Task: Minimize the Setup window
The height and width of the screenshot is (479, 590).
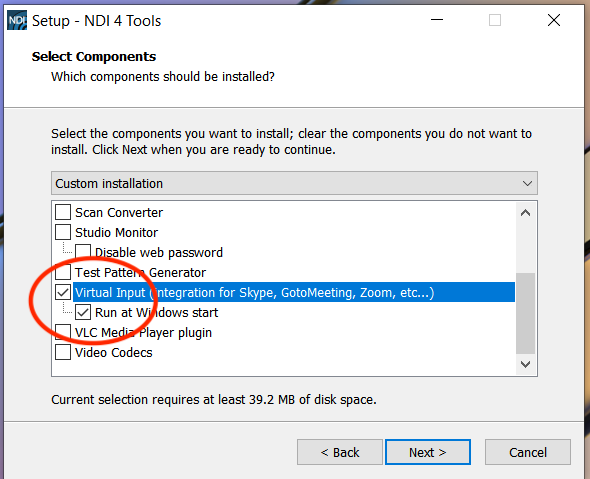Action: click(437, 20)
